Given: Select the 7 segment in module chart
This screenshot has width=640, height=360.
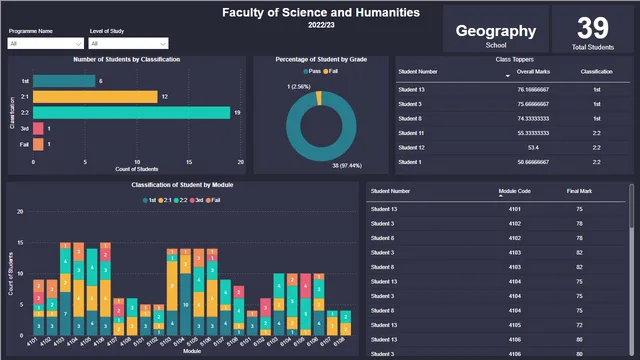Looking at the screenshot, I should [x=65, y=314].
